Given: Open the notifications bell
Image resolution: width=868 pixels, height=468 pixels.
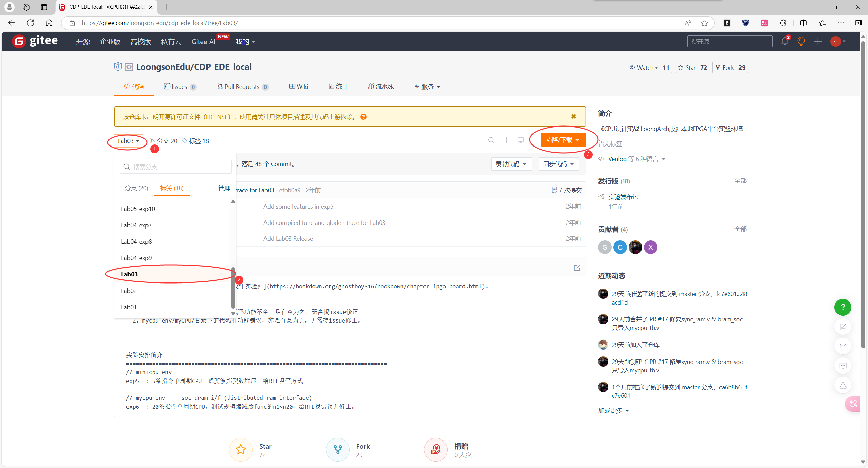Looking at the screenshot, I should point(784,41).
